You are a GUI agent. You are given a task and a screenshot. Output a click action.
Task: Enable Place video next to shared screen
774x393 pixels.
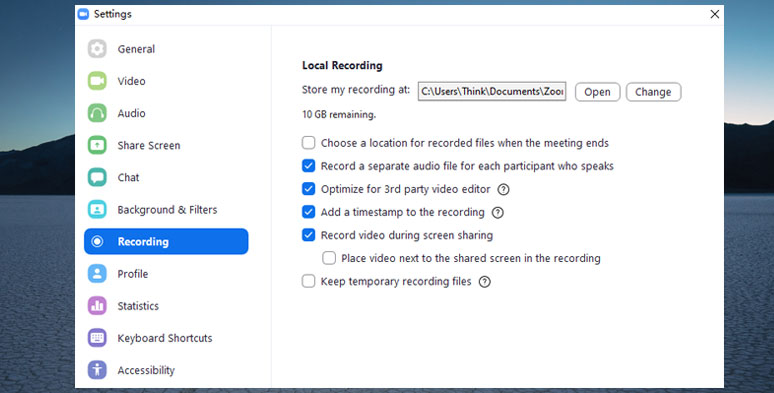[329, 258]
